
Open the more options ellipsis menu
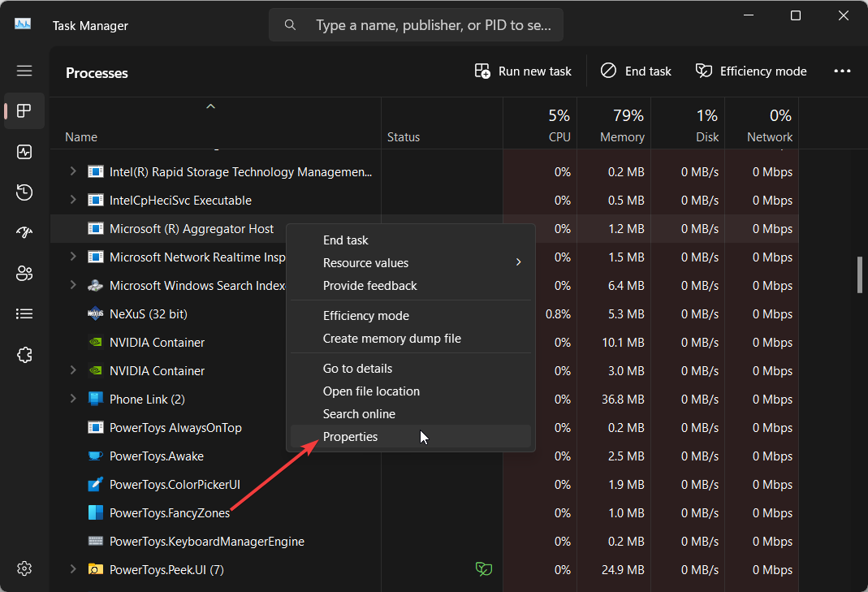(x=843, y=71)
